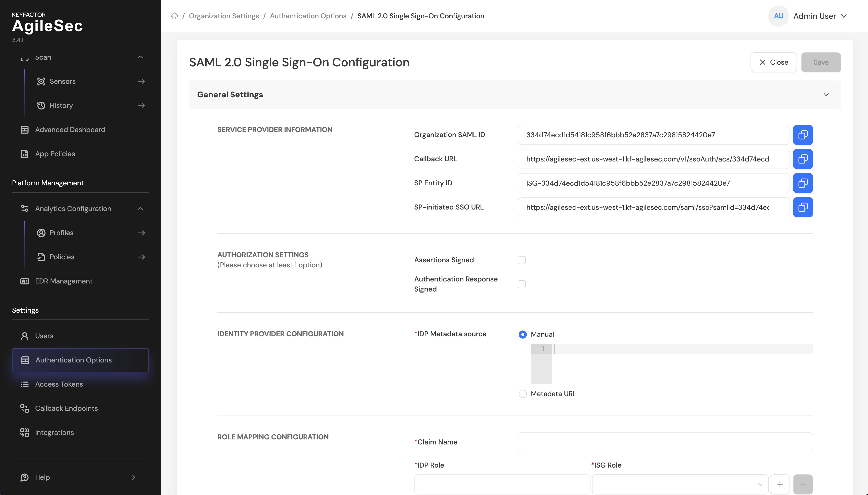Open Callback Endpoints settings
868x495 pixels.
click(66, 408)
